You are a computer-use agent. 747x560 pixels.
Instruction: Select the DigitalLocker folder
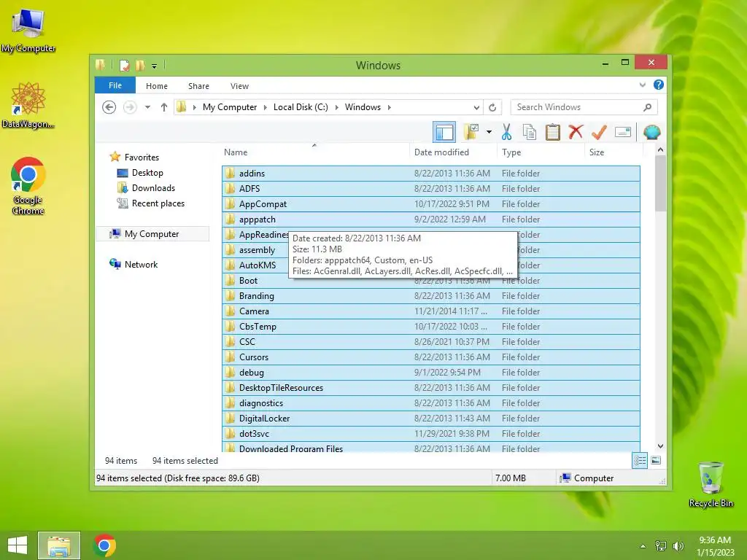(430, 418)
